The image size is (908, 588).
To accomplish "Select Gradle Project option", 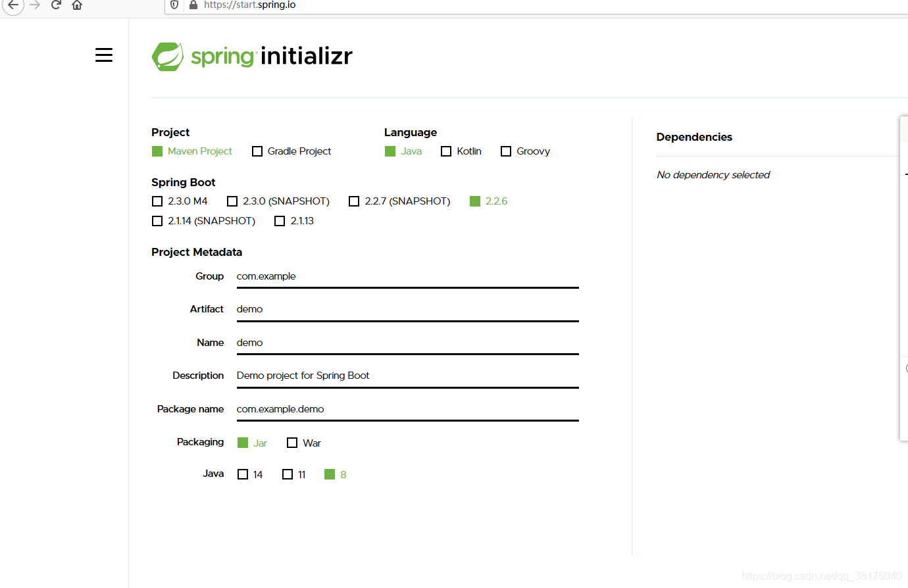I will 291,151.
